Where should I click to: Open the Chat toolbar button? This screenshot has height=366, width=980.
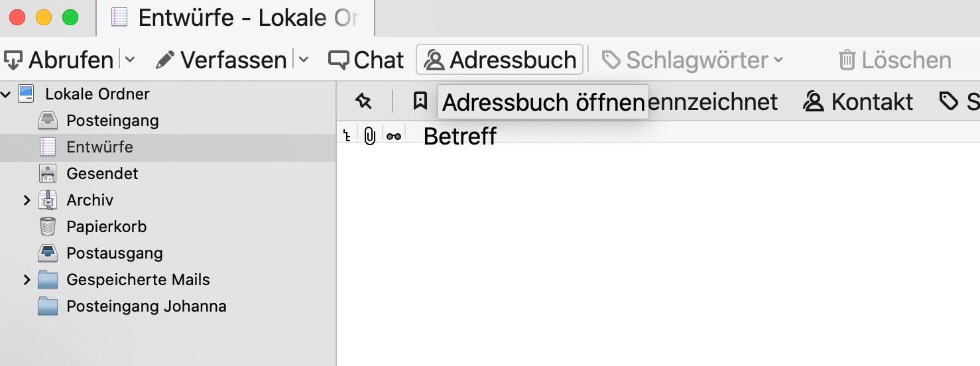(x=366, y=60)
